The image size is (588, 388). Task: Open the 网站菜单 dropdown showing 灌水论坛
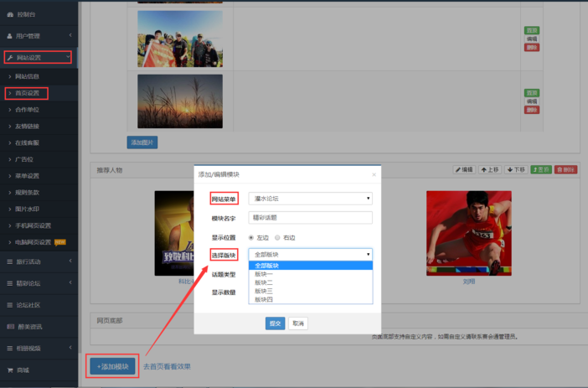(x=310, y=199)
